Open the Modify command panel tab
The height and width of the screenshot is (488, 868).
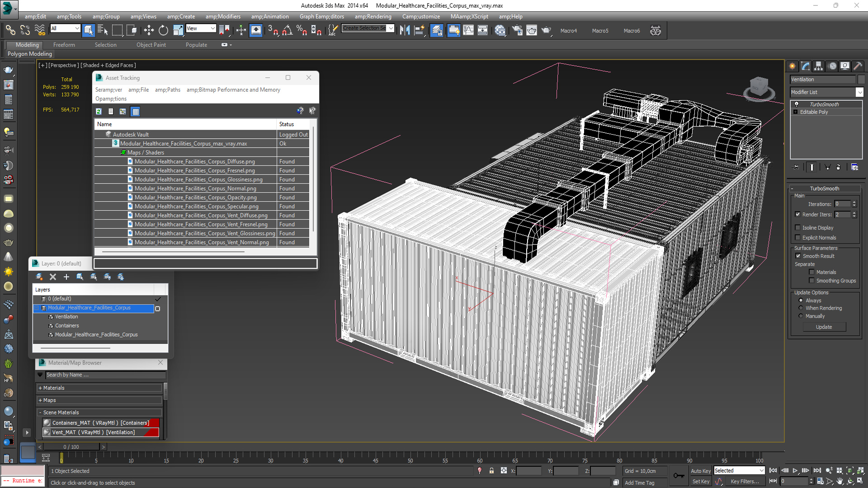pyautogui.click(x=806, y=66)
